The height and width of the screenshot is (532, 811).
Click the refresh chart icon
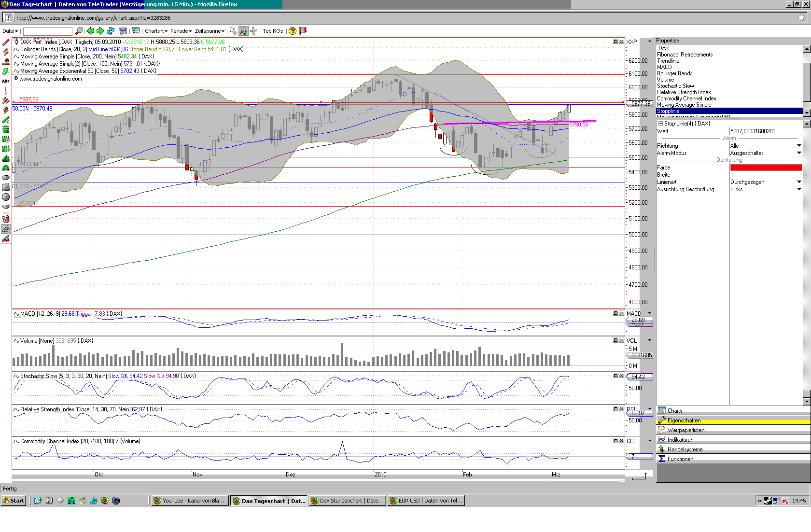pyautogui.click(x=111, y=31)
